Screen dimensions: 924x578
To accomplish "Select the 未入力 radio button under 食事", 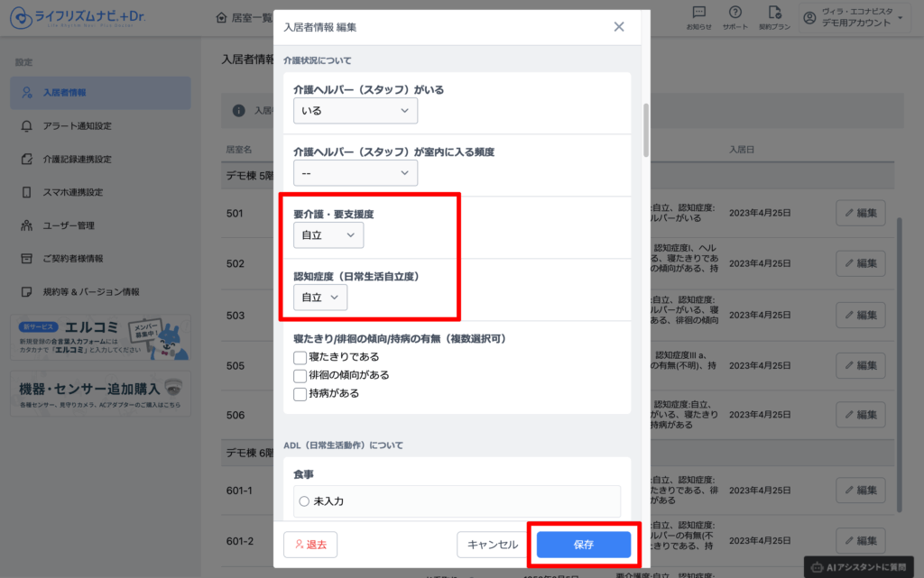I will pos(304,501).
